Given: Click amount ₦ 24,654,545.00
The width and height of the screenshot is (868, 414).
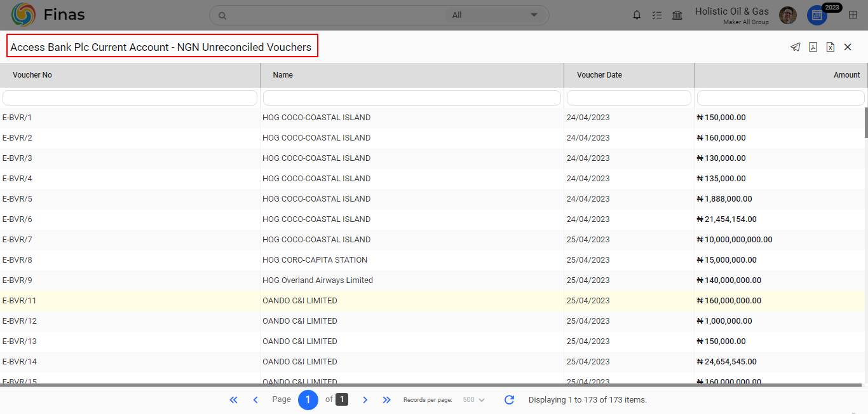Looking at the screenshot, I should click(x=727, y=362).
